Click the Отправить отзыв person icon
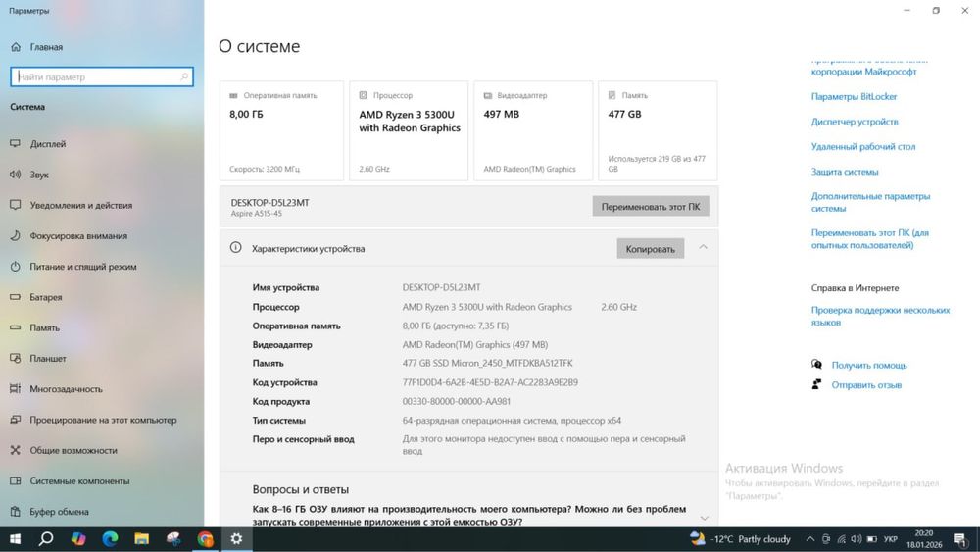Image resolution: width=980 pixels, height=552 pixels. (816, 384)
